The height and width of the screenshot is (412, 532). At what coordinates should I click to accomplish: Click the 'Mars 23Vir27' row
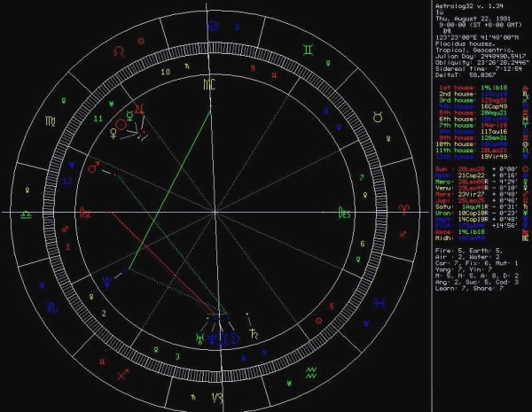click(476, 194)
